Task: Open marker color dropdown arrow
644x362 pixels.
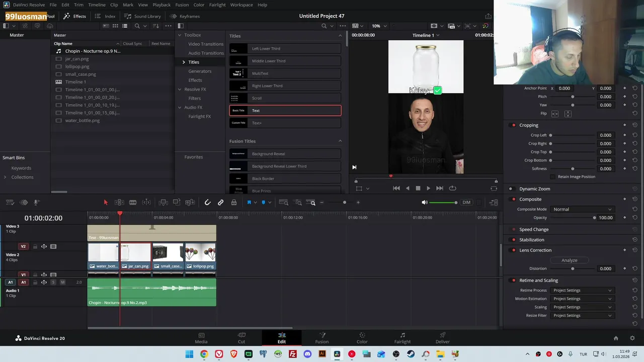Action: tap(270, 203)
